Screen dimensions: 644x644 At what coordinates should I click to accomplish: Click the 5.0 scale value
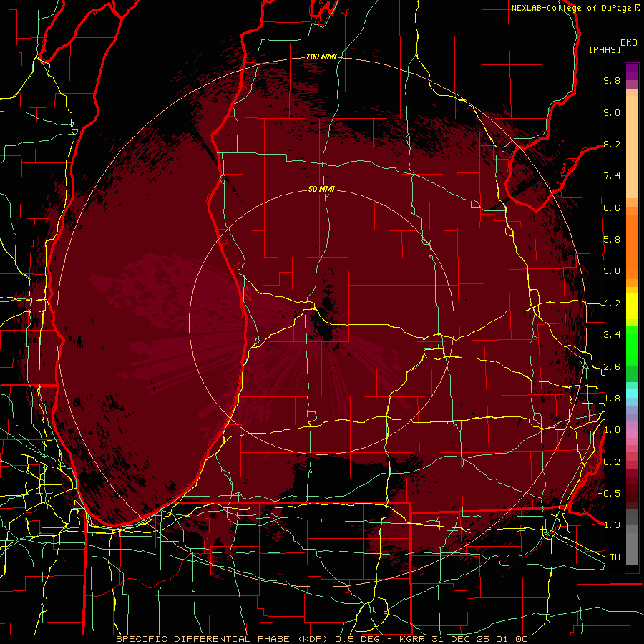tap(612, 271)
